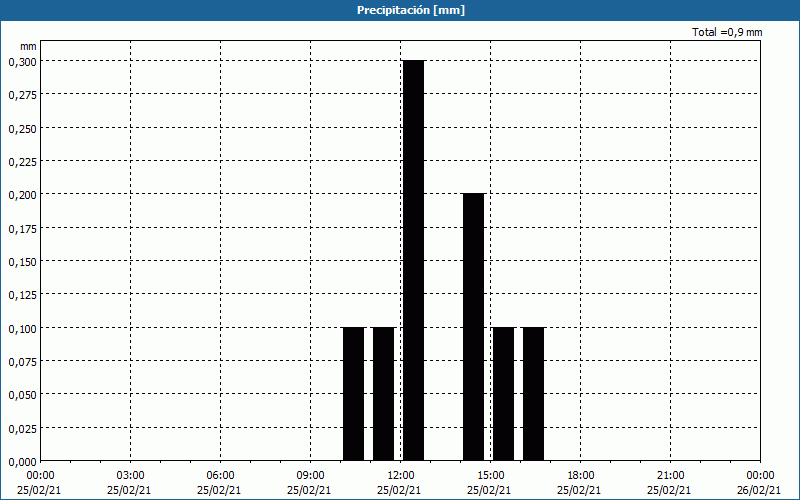
Task: Select the 0,025 y-axis value
Action: [x=22, y=429]
